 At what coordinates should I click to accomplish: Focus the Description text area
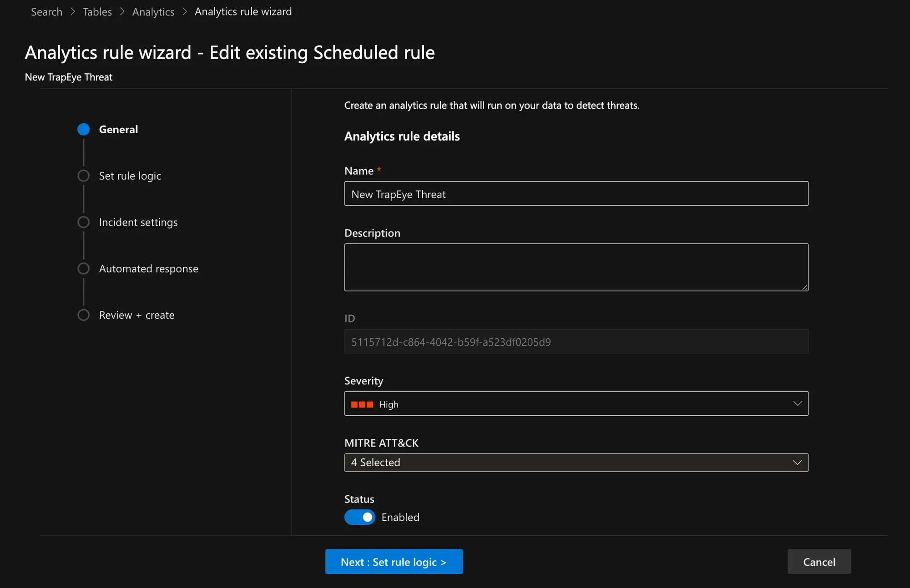(x=576, y=267)
